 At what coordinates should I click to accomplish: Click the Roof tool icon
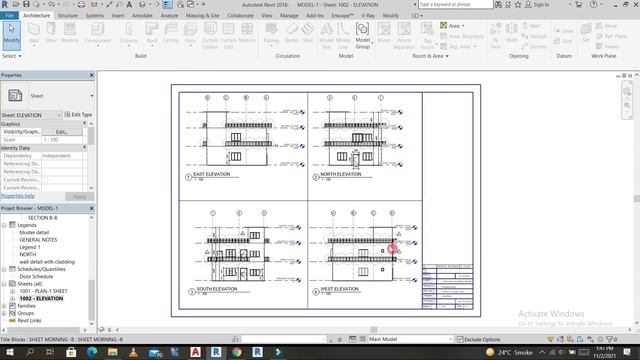152,29
